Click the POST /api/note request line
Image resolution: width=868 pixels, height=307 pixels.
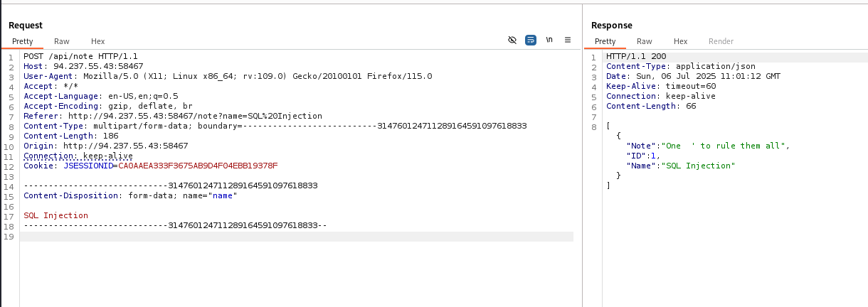point(80,56)
